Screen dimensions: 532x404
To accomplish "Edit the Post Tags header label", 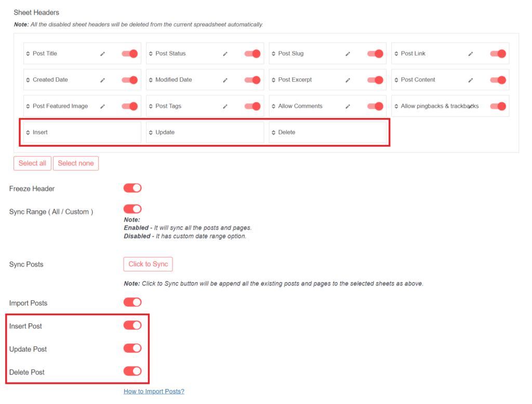I will [225, 106].
